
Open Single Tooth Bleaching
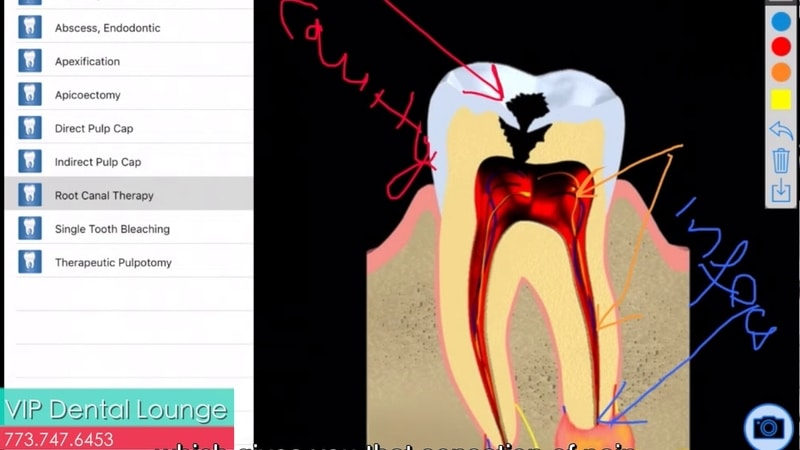112,229
